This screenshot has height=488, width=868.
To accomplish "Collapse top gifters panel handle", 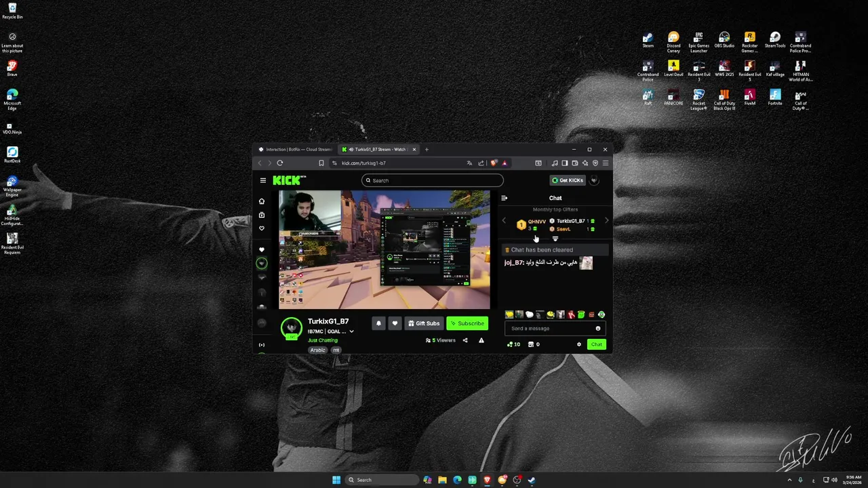I will [x=555, y=239].
